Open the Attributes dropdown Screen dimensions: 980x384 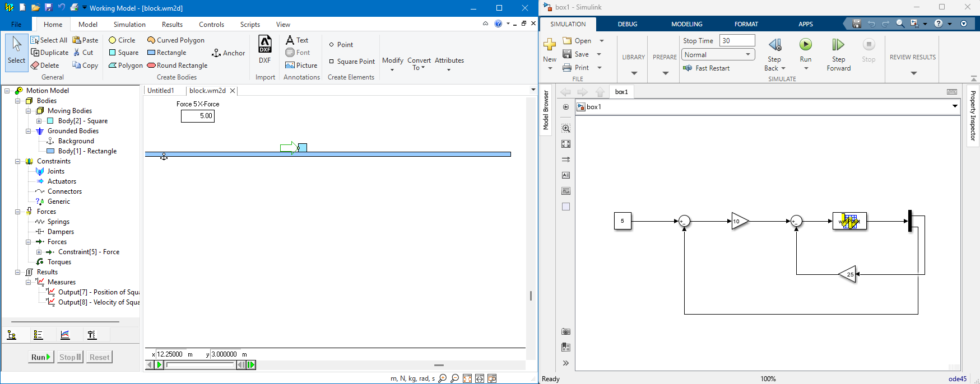(x=449, y=64)
